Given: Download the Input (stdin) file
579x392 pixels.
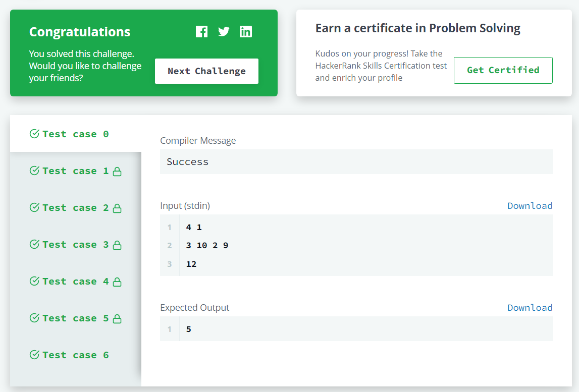Looking at the screenshot, I should coord(530,206).
